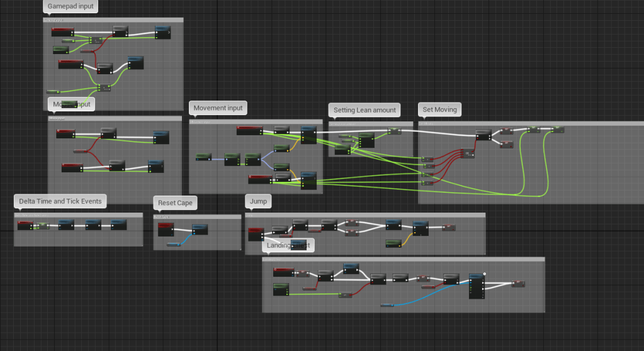
Task: Select the Movement input comment label
Action: click(x=218, y=108)
